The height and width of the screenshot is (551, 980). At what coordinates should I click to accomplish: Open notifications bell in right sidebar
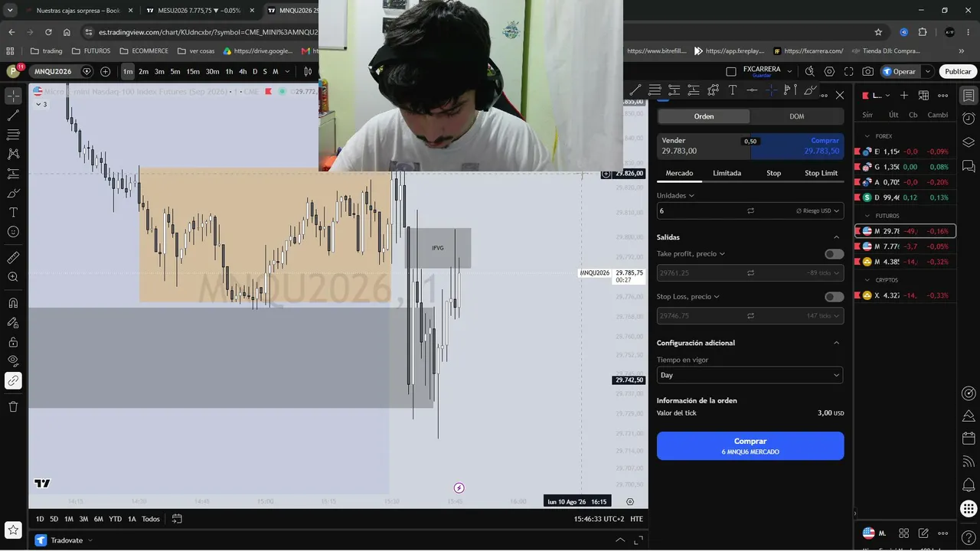click(x=969, y=485)
